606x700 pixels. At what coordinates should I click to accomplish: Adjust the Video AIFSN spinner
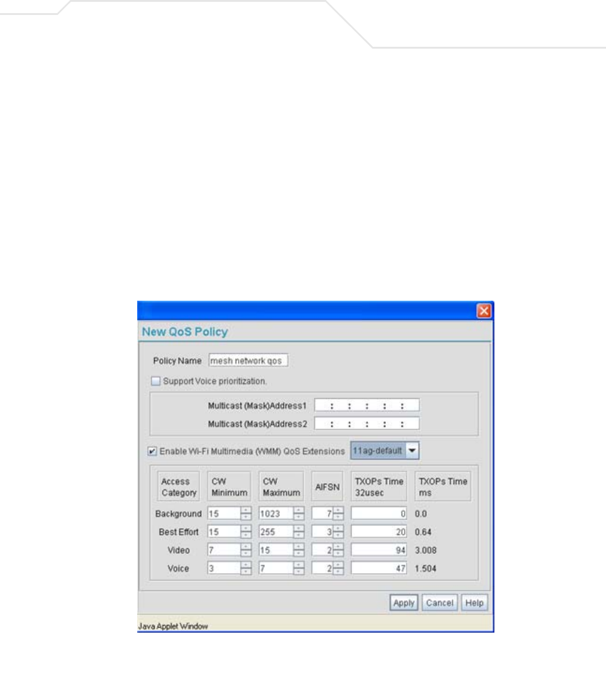tap(339, 550)
